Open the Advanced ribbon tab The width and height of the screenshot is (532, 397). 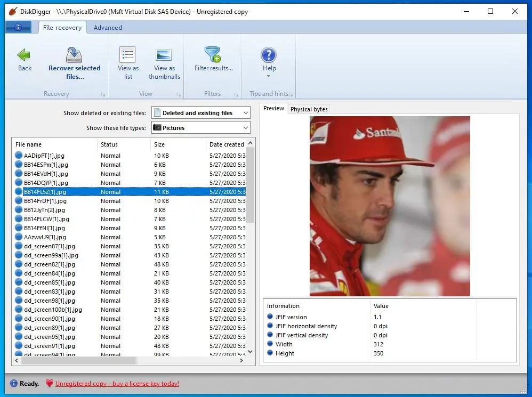coord(108,28)
